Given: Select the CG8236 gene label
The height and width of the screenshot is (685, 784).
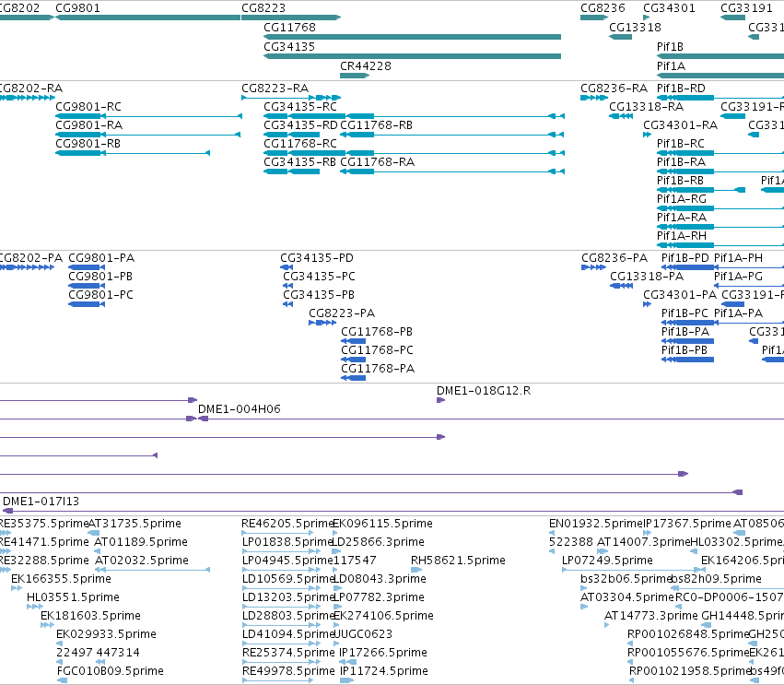Looking at the screenshot, I should 603,8.
